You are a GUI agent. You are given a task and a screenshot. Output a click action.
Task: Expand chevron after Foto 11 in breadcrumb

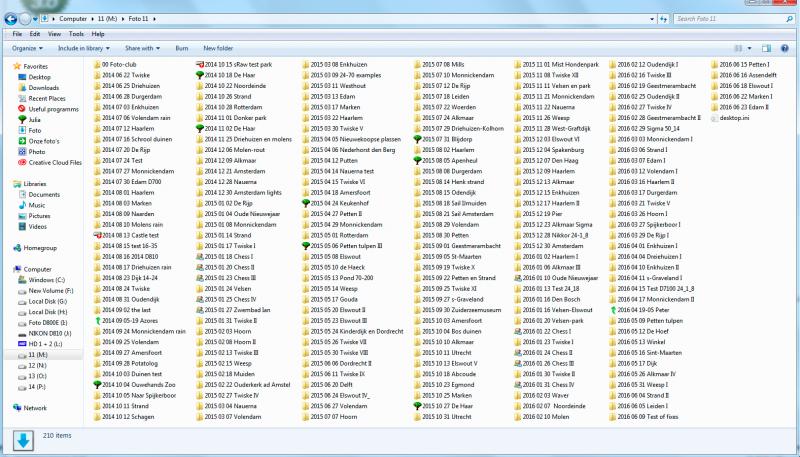point(155,19)
